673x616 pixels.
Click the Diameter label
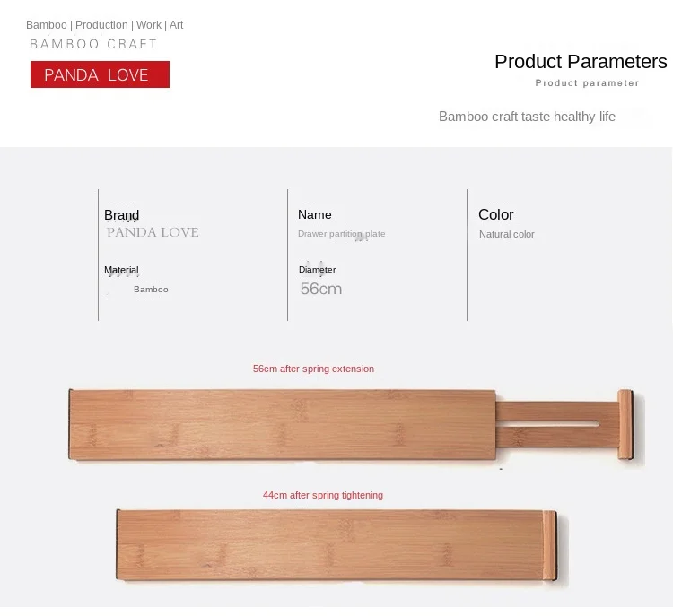click(317, 269)
